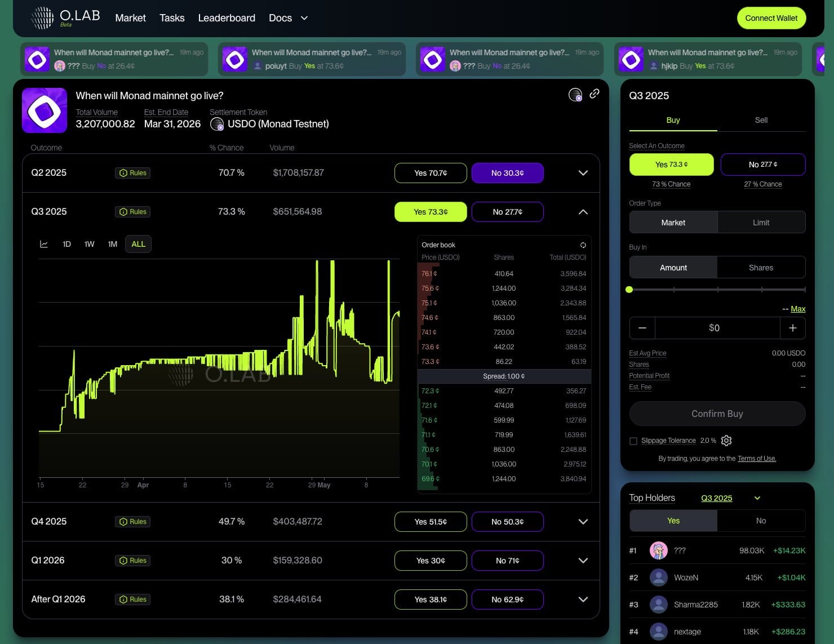The height and width of the screenshot is (644, 834).
Task: Click Connect Wallet button
Action: 771,18
